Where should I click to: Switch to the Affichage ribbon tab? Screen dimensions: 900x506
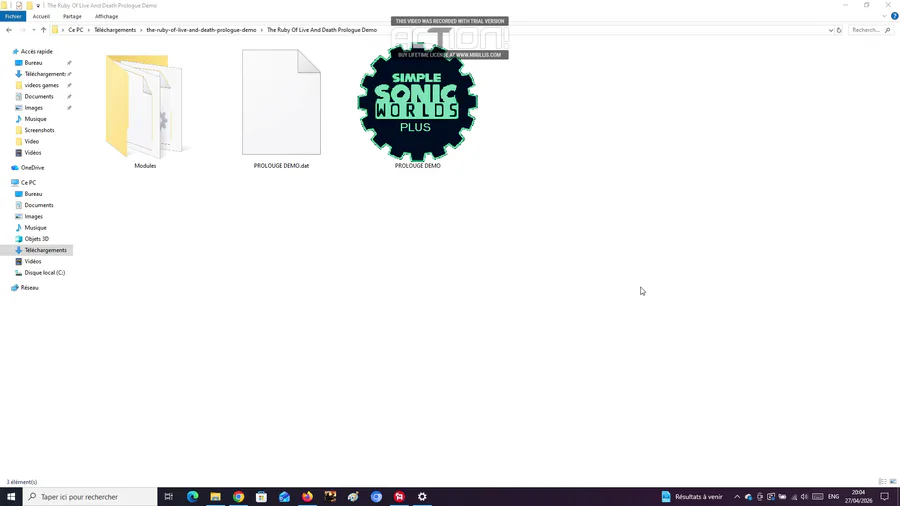(107, 17)
